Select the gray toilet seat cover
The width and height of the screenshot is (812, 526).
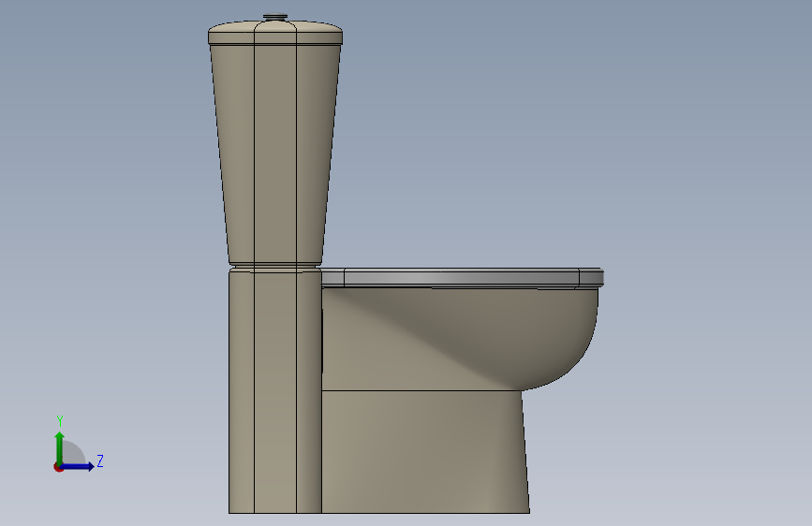(x=462, y=277)
